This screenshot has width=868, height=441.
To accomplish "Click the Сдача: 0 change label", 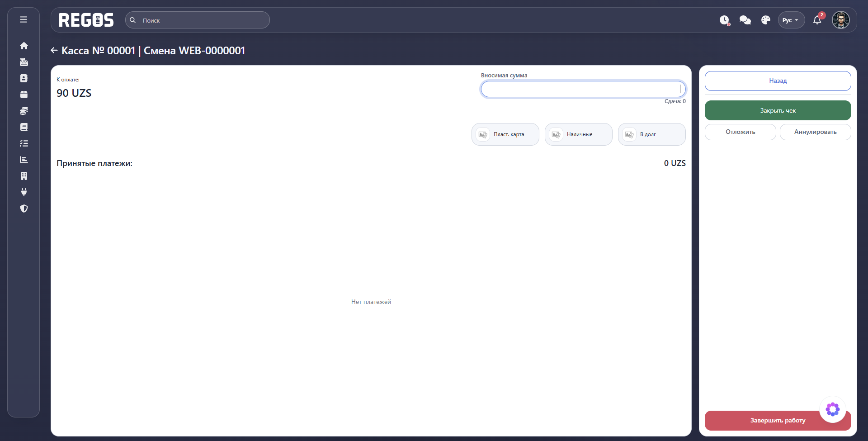I will point(675,101).
